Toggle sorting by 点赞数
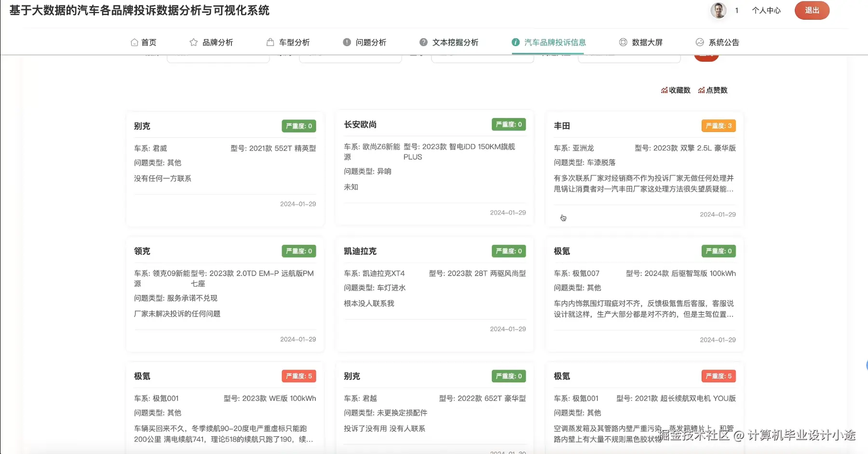 point(713,90)
